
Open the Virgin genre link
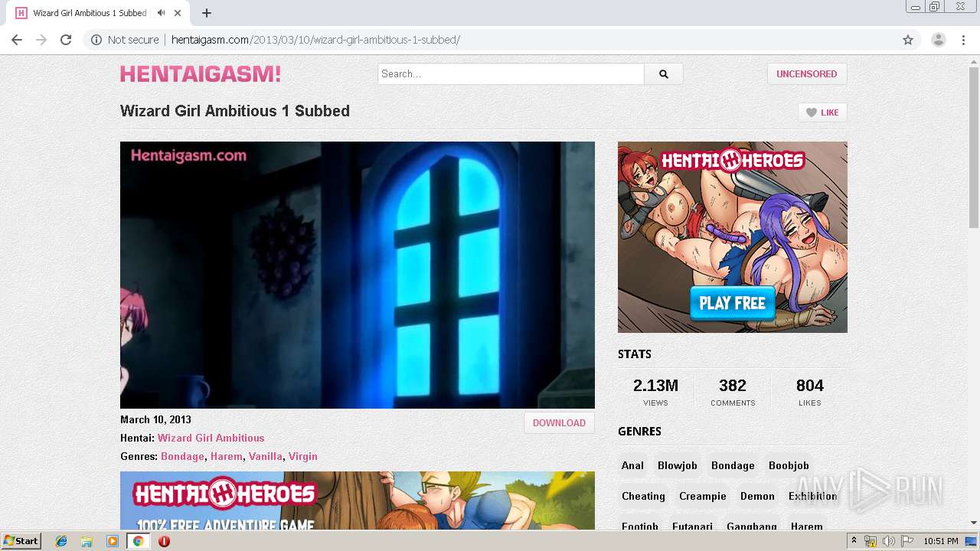[303, 456]
